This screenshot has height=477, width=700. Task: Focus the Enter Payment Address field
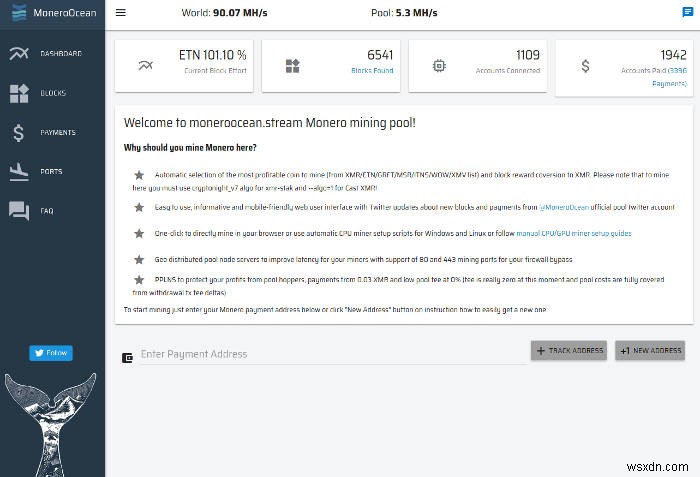(333, 354)
